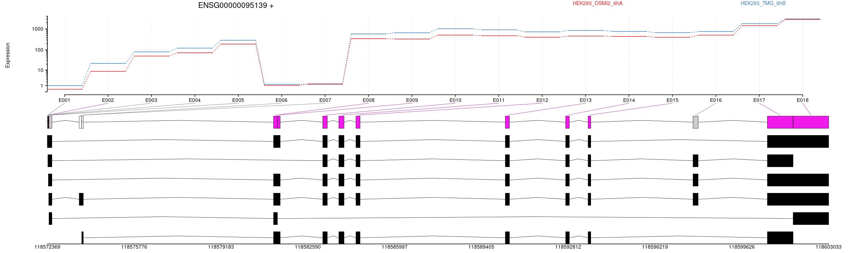Click y-axis tick value 100
This screenshot has height=253, width=868.
click(39, 50)
